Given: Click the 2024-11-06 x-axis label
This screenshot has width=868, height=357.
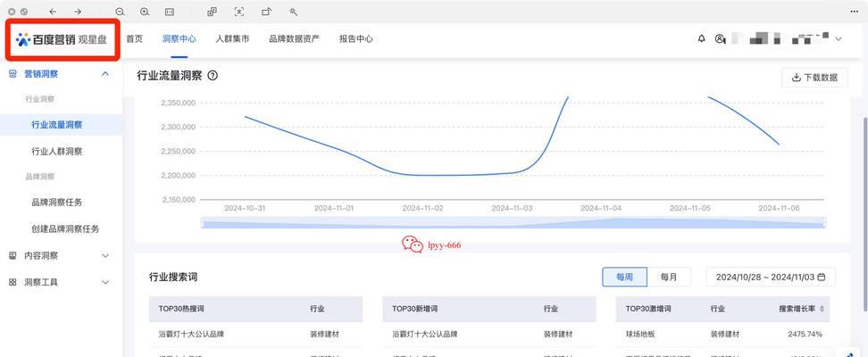Looking at the screenshot, I should click(x=779, y=208).
